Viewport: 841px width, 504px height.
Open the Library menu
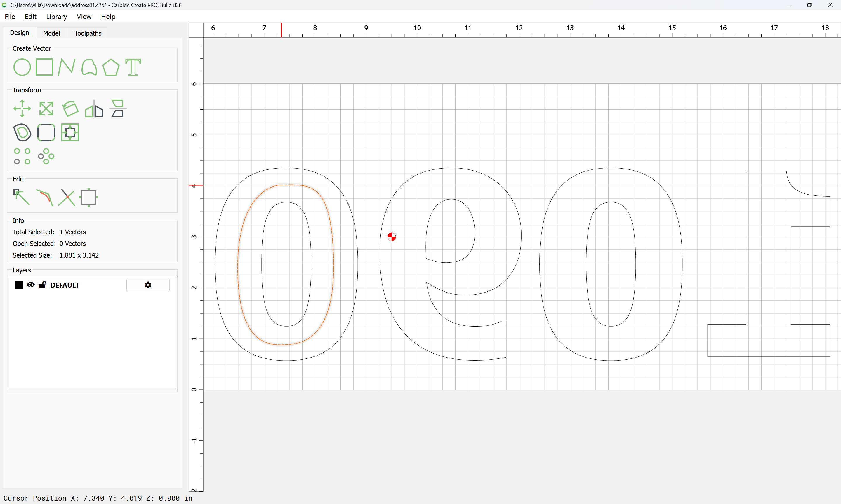56,17
